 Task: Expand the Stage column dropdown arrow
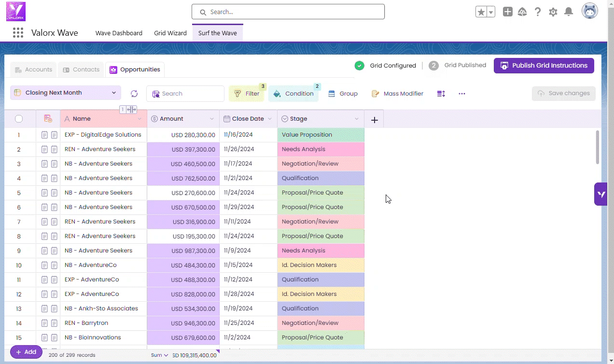coord(357,119)
